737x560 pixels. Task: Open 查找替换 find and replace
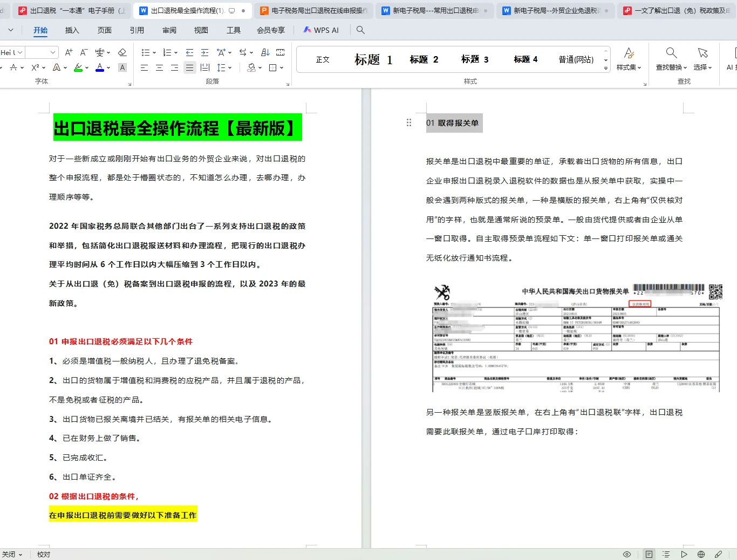[671, 57]
